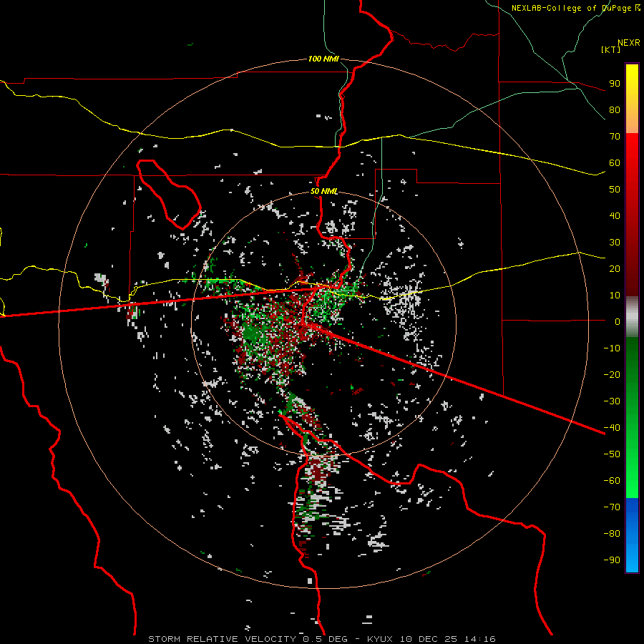Viewport: 644px width, 644px height.
Task: Click the KT units label above the scale
Action: [611, 49]
